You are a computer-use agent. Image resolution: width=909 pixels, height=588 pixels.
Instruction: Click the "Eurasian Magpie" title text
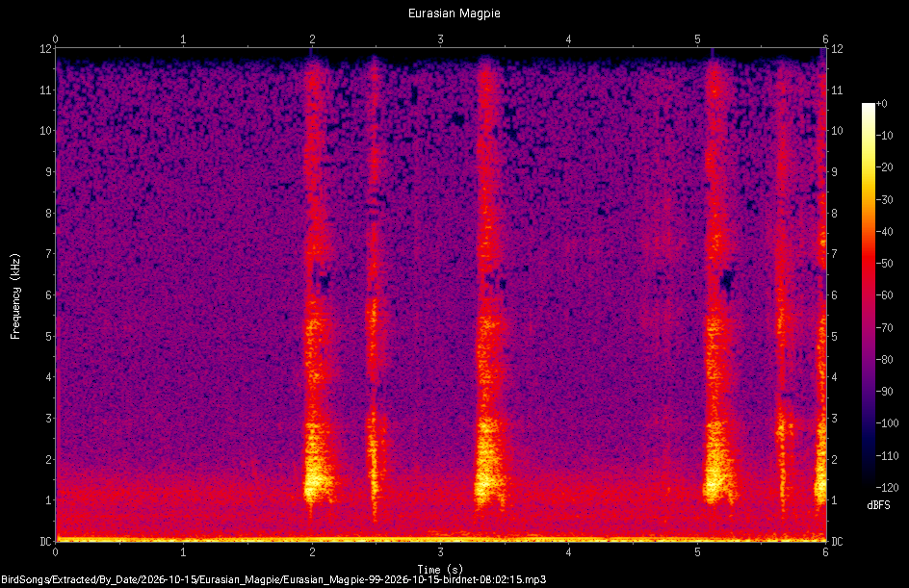click(x=454, y=13)
